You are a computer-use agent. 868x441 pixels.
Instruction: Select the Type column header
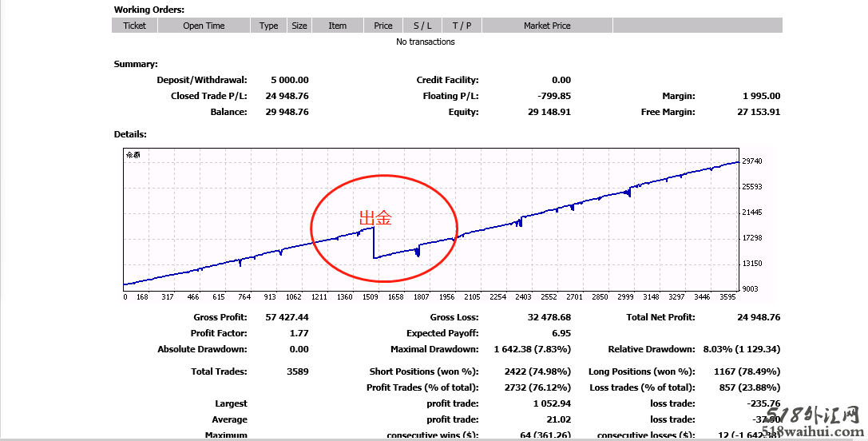click(268, 26)
